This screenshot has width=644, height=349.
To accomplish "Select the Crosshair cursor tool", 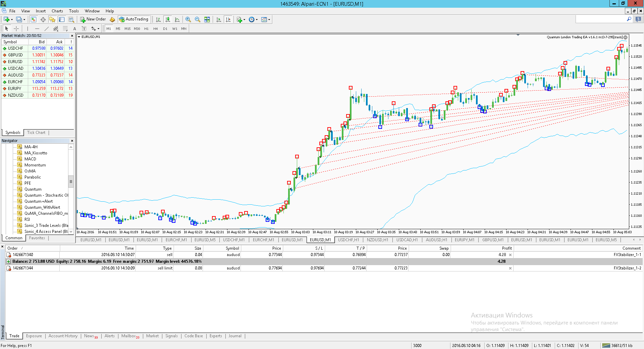I will point(16,29).
